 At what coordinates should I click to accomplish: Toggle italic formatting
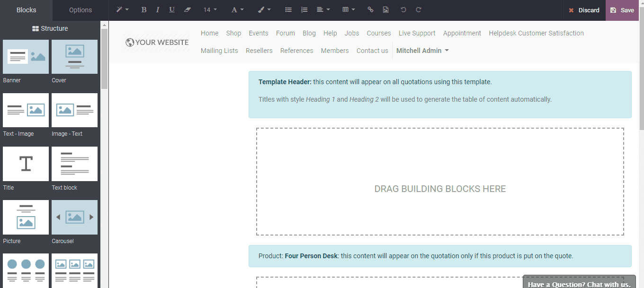click(157, 9)
